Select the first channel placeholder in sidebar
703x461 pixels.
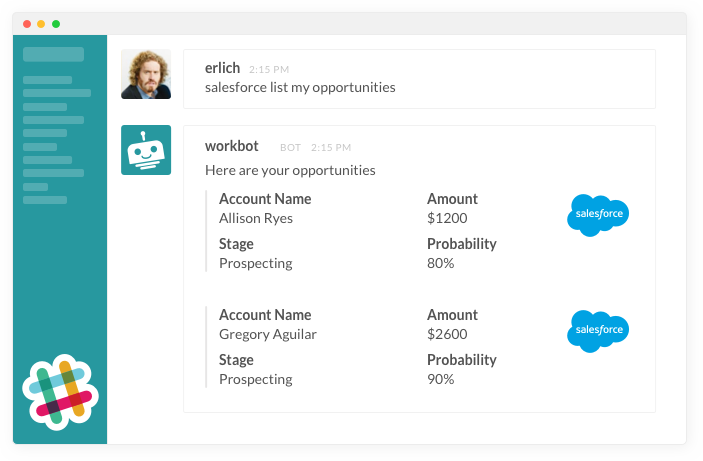(48, 80)
